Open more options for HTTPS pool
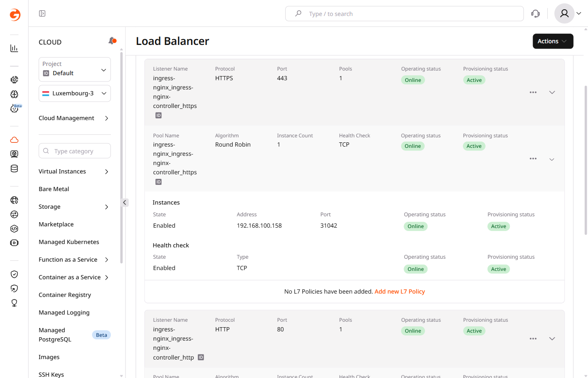 pyautogui.click(x=533, y=159)
